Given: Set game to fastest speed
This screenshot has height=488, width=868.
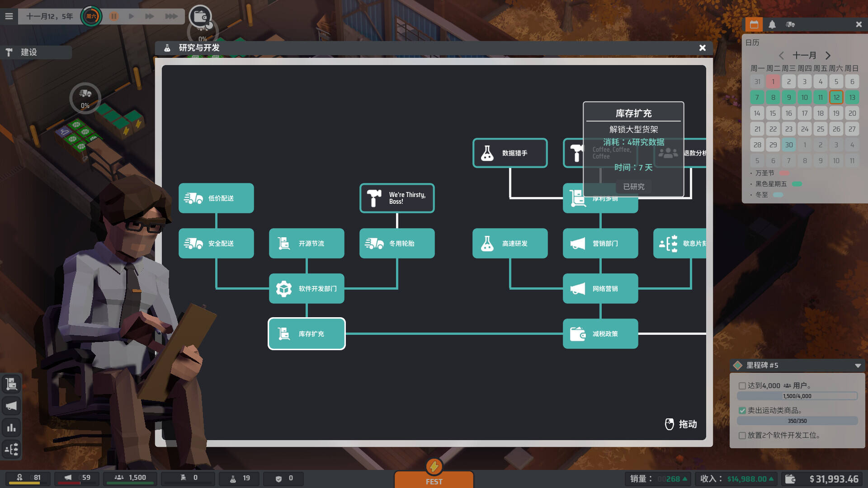Looking at the screenshot, I should (171, 16).
